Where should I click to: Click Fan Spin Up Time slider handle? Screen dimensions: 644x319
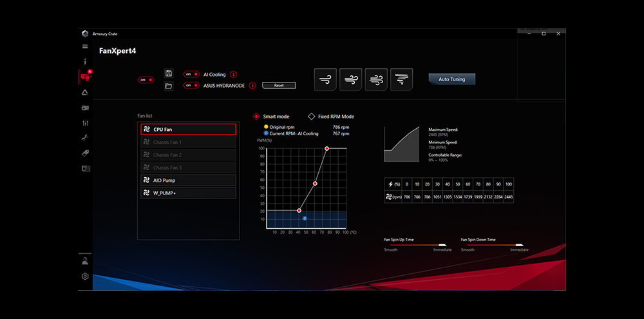(x=442, y=245)
